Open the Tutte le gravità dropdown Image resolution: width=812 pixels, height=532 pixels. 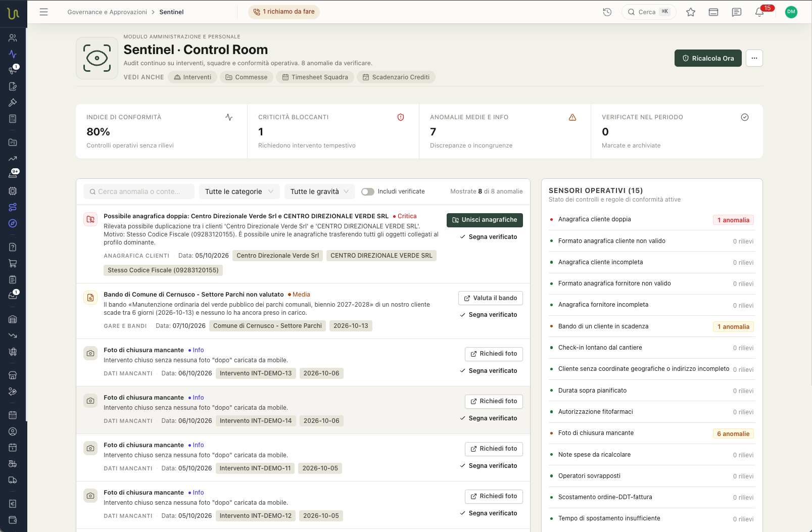320,191
